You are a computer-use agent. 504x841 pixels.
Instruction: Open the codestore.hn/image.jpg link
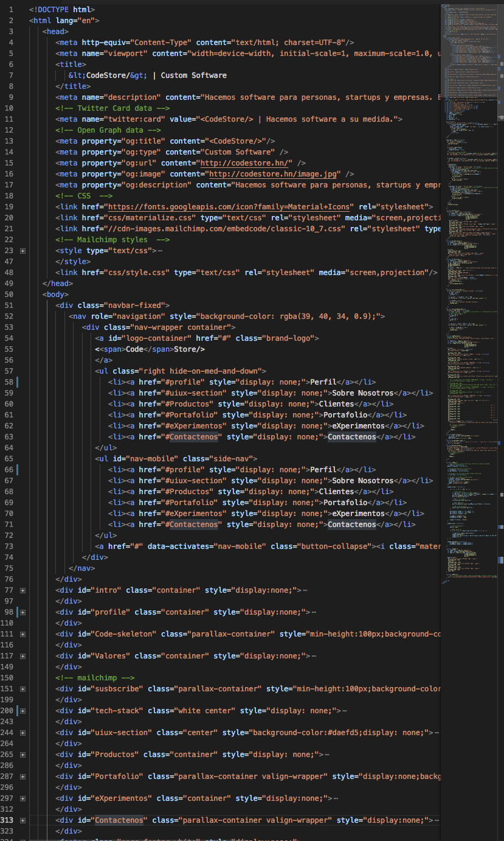point(274,174)
